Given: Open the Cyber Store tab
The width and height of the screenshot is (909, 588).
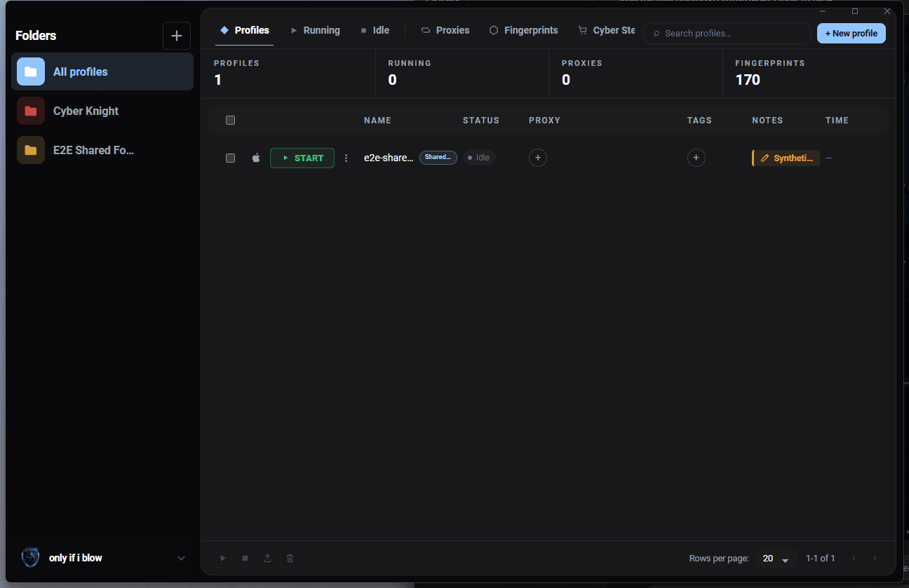Looking at the screenshot, I should 606,30.
